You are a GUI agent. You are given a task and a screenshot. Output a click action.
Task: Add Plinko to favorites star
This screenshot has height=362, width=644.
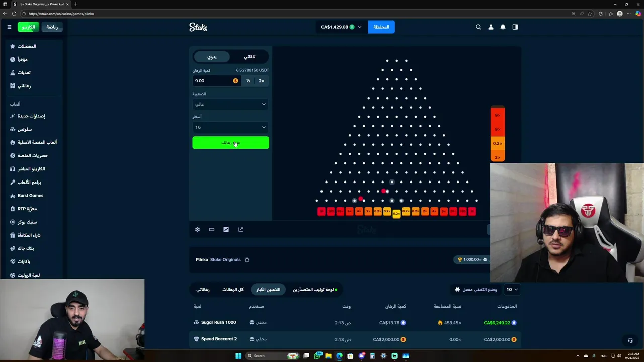pos(247,260)
